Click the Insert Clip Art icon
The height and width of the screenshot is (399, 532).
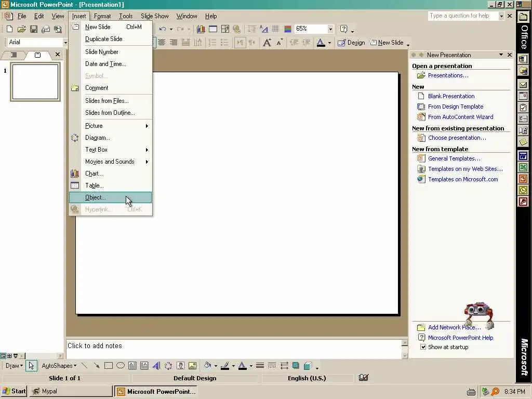180,366
